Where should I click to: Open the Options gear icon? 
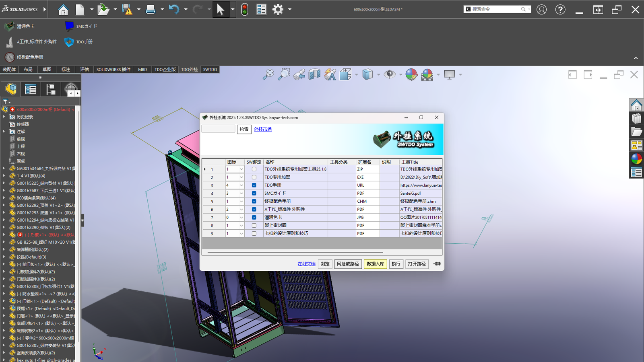[278, 9]
